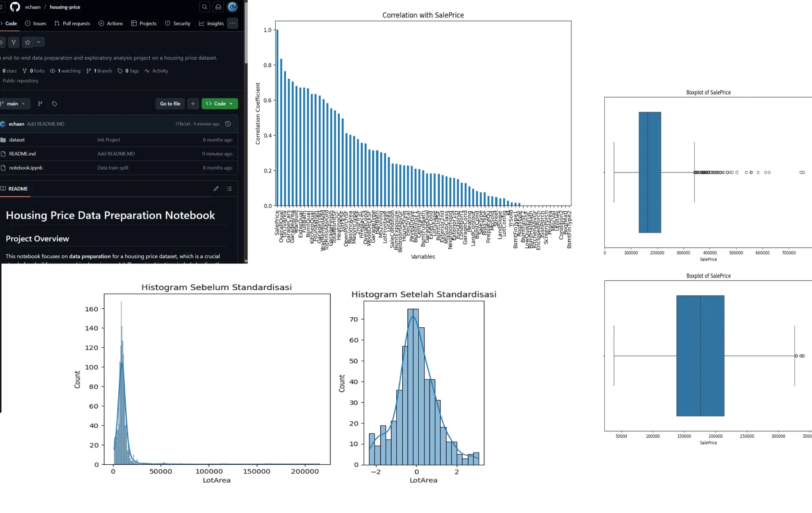Expand the star button dropdown arrow
Screen dimensions: 812x513
(x=38, y=42)
